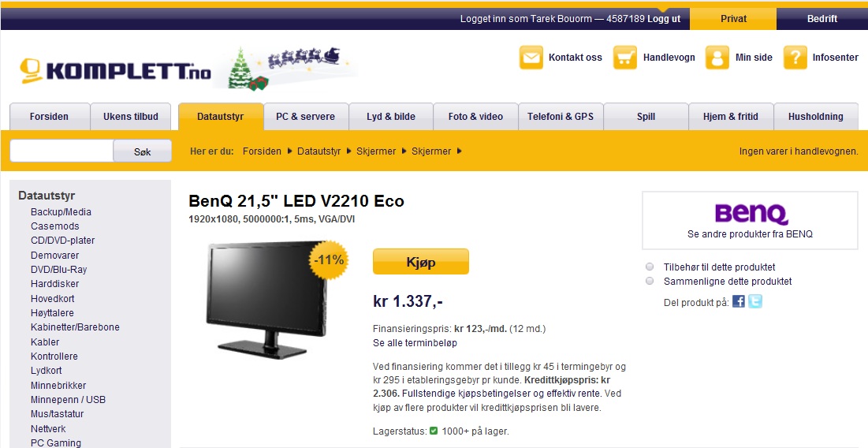The image size is (868, 448).
Task: Switch to the PC & servere tab
Action: pyautogui.click(x=306, y=116)
